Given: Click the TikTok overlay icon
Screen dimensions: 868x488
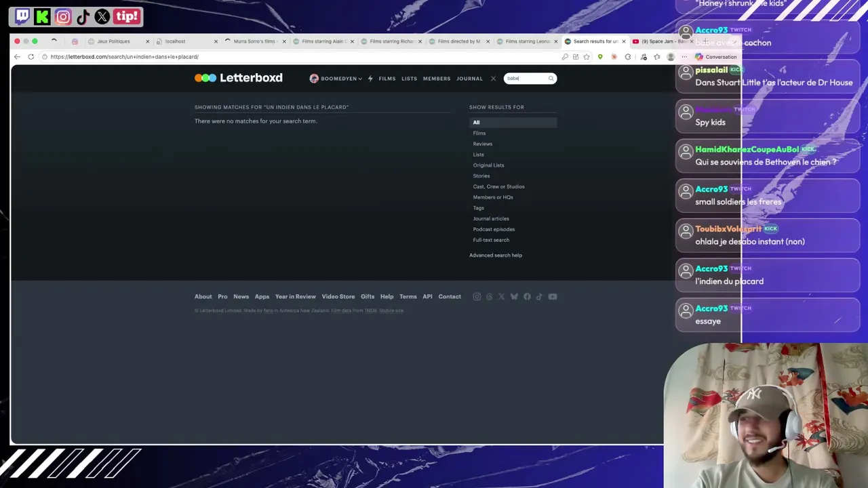Looking at the screenshot, I should coord(83,16).
